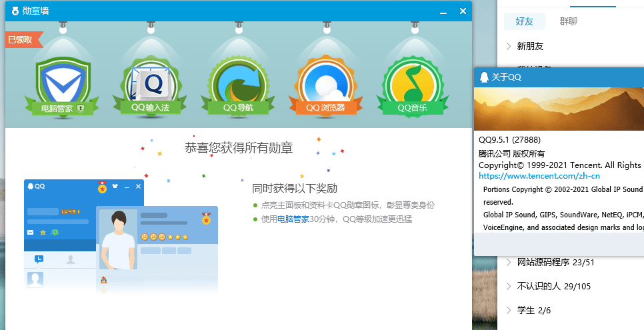Select the 学生 2/6 row

[x=571, y=310]
